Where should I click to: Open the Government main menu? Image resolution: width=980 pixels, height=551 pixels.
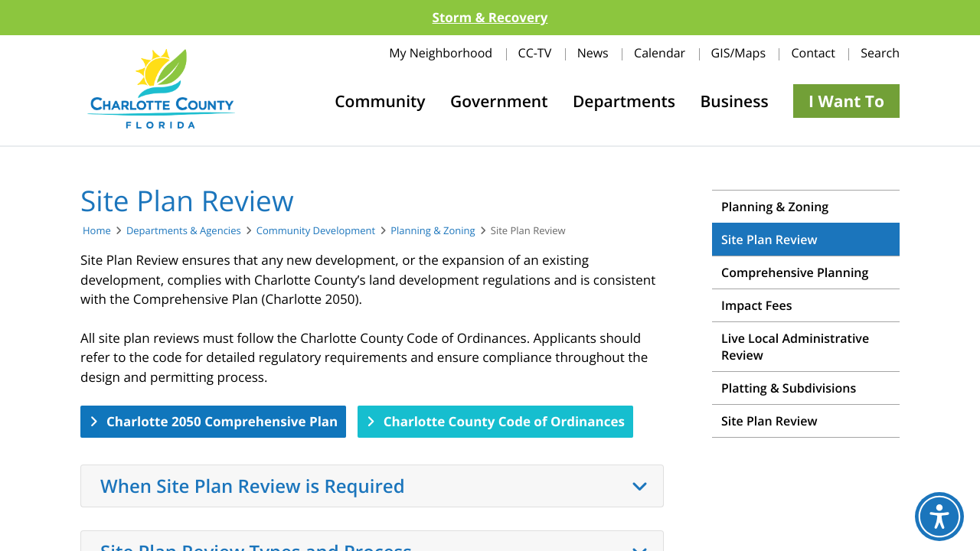[498, 101]
